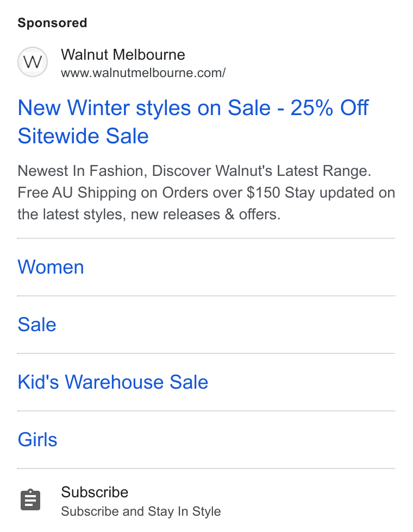Click Subscribe and Stay In Style text
The image size is (413, 532).
pyautogui.click(x=141, y=511)
